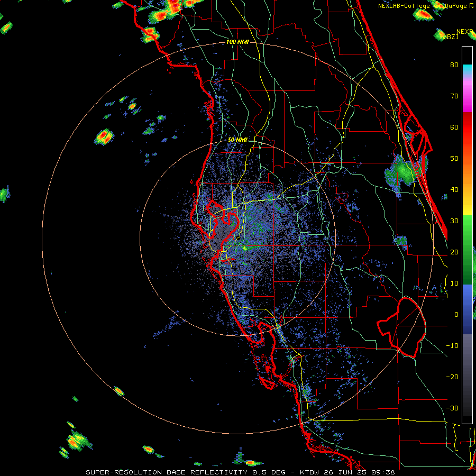Click the cyan top segment of the color bar

[x=467, y=70]
